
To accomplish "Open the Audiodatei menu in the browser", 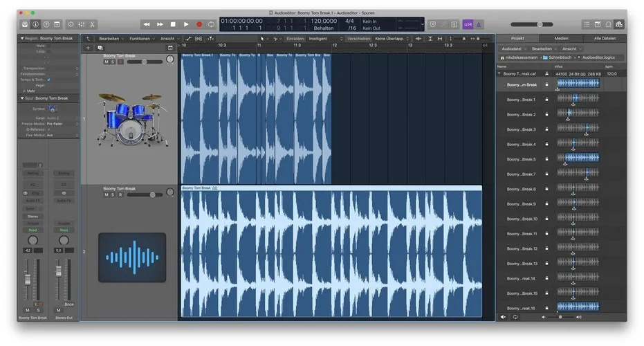I will [x=513, y=49].
